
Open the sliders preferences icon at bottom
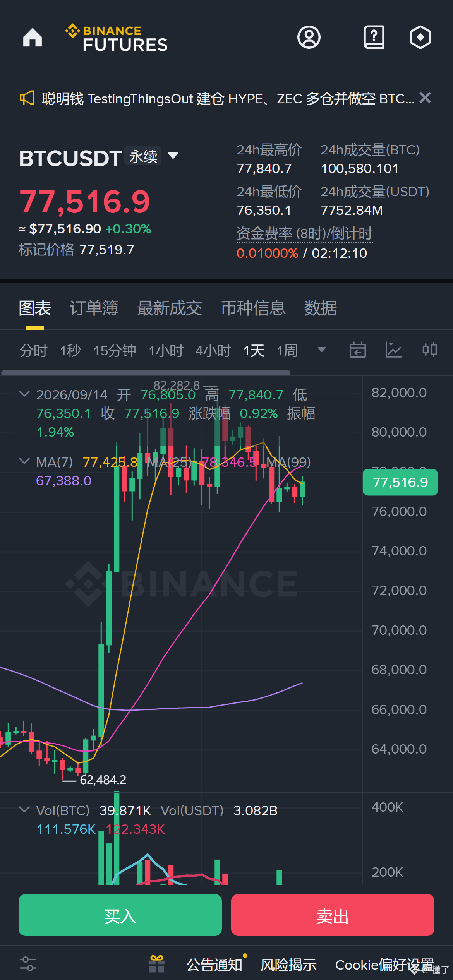pos(28,964)
